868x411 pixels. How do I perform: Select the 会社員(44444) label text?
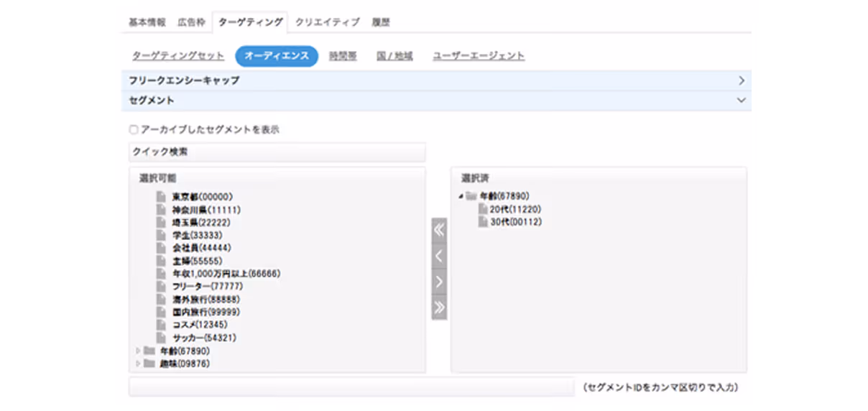click(x=203, y=248)
